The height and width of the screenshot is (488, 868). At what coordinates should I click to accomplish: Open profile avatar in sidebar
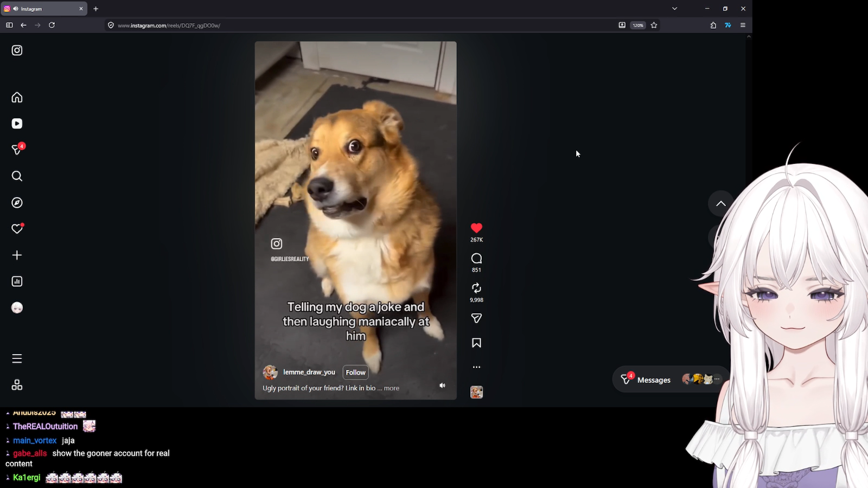(17, 308)
